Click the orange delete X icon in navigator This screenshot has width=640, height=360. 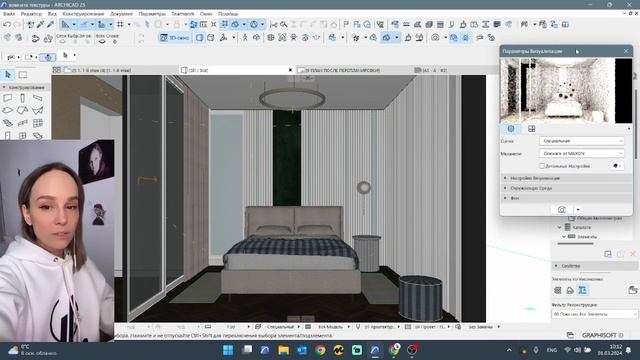point(633,254)
